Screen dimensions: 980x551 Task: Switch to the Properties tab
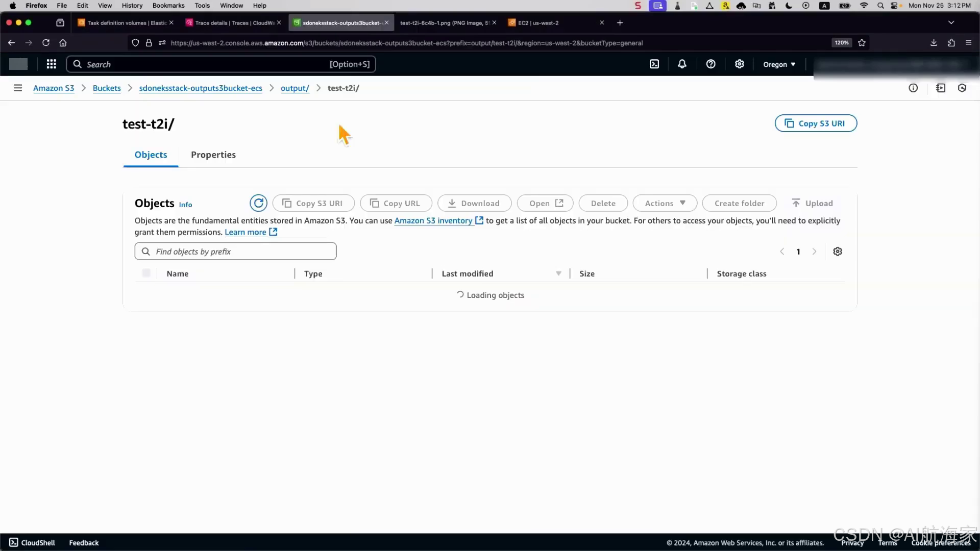click(213, 155)
